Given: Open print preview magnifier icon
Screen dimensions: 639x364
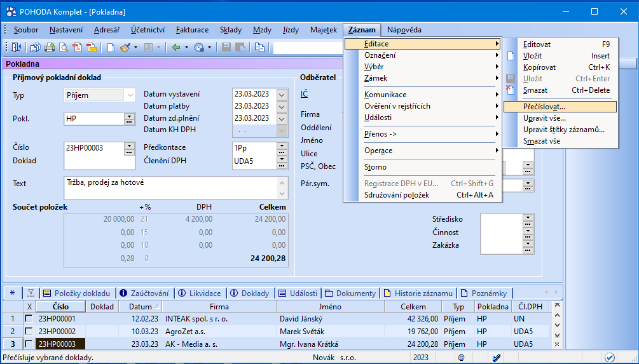Looking at the screenshot, I should coord(64,48).
